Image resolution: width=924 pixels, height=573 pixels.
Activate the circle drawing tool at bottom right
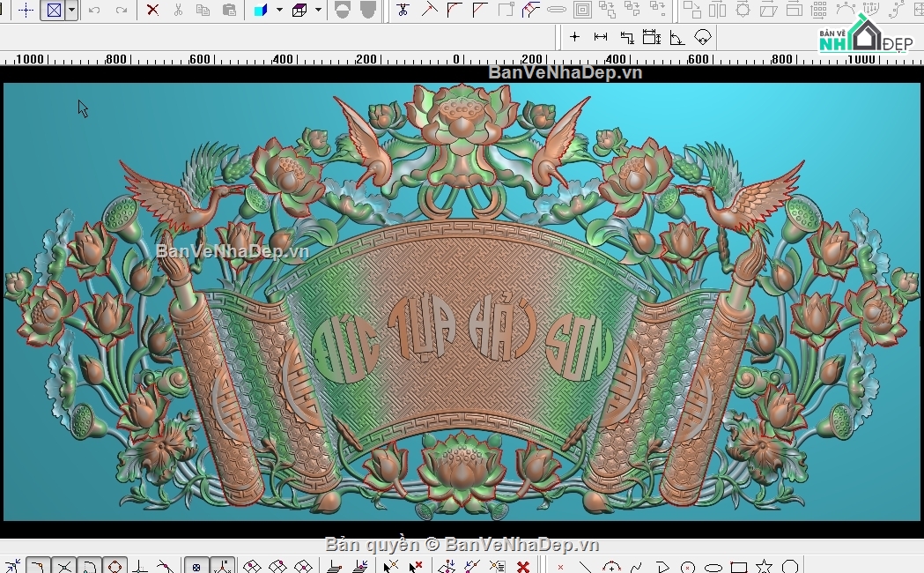click(x=689, y=565)
